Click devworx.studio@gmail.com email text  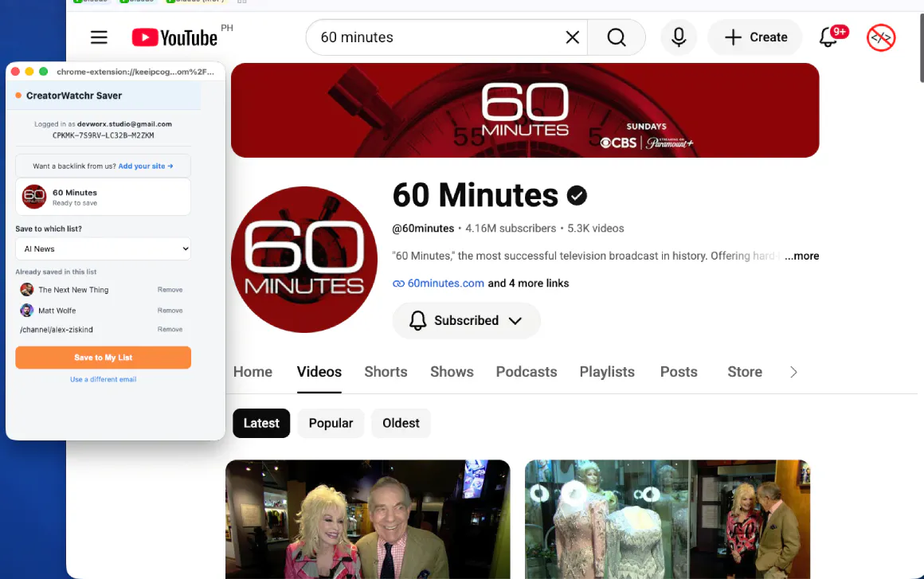124,124
